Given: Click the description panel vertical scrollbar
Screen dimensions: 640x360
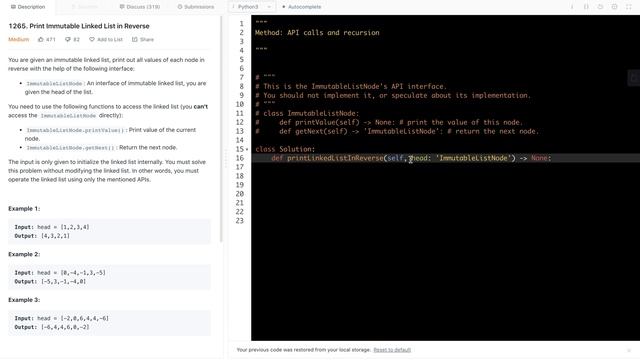Looking at the screenshot, I should 222,129.
